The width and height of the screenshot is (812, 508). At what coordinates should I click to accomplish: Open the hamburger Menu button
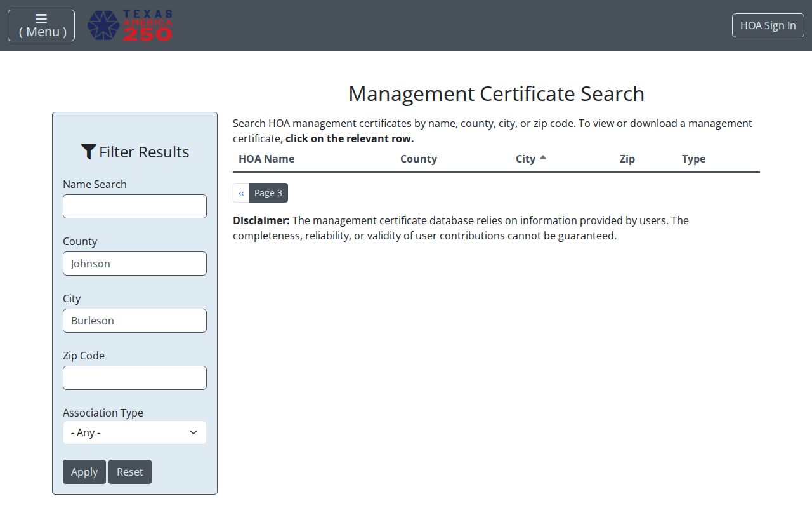coord(41,25)
